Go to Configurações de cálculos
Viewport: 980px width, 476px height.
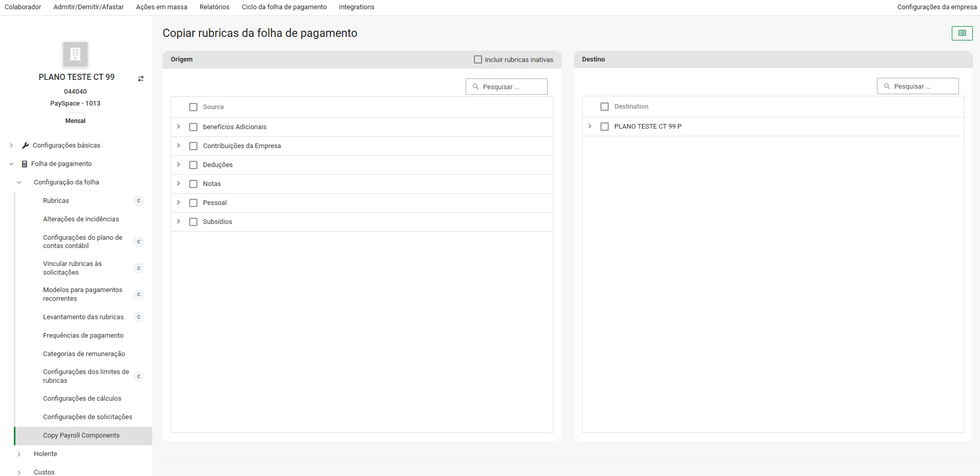pyautogui.click(x=82, y=399)
